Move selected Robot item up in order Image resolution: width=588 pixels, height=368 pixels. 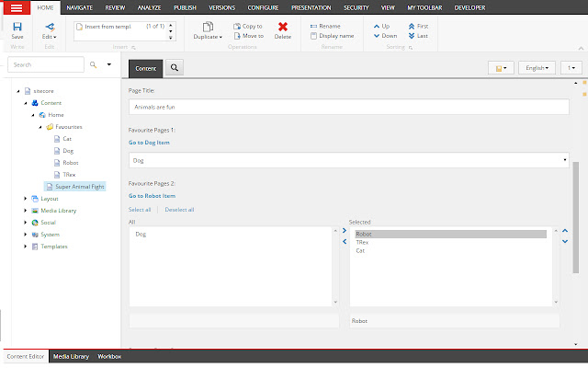click(x=564, y=230)
